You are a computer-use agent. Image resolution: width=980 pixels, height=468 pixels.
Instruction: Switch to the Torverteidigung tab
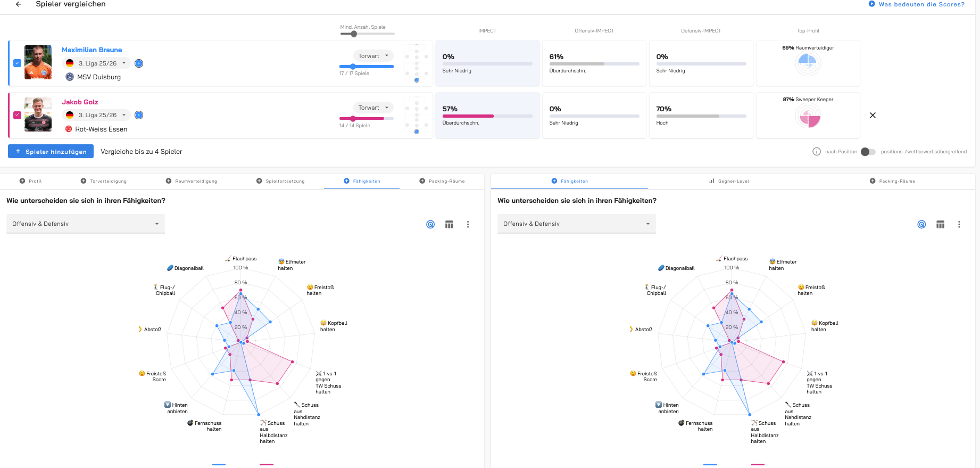point(104,182)
